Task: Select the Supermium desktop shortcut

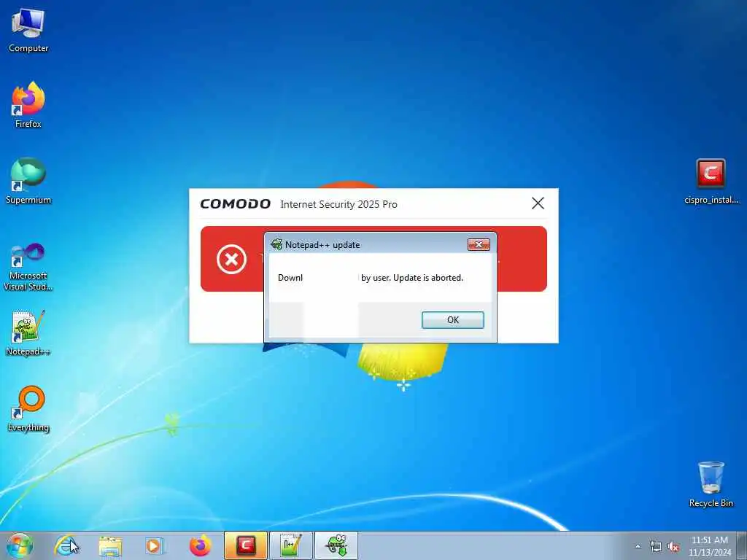Action: click(x=28, y=181)
